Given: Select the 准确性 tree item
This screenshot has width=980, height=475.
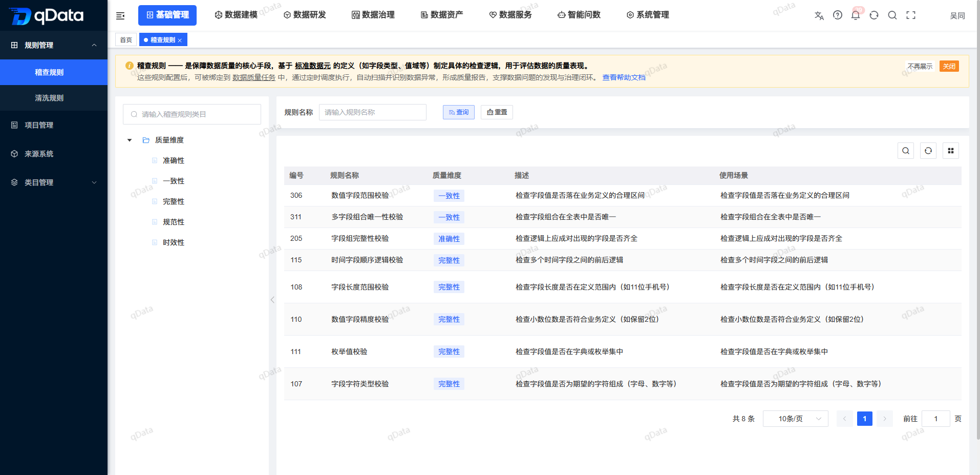Looking at the screenshot, I should click(174, 160).
